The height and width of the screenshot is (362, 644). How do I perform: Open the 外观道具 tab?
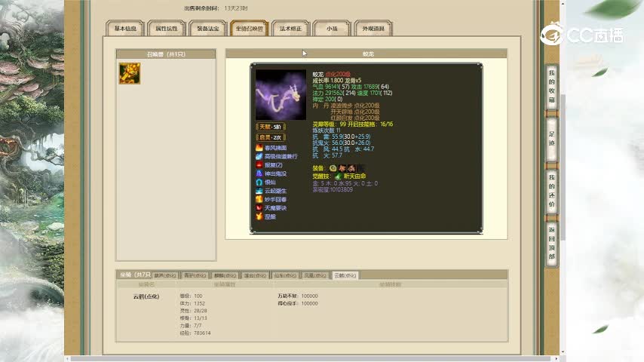tap(373, 29)
